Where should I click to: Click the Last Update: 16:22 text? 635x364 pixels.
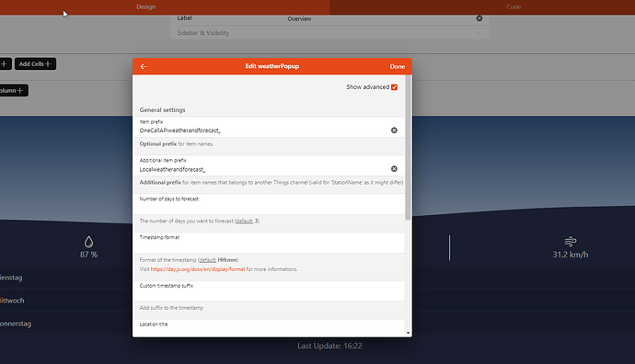(329, 346)
